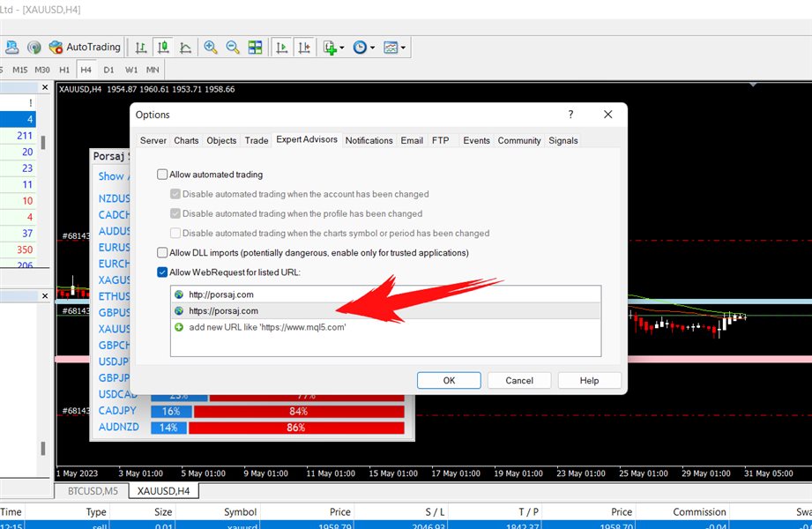The width and height of the screenshot is (812, 529).
Task: Select the candlestick chart icon
Action: tap(163, 48)
